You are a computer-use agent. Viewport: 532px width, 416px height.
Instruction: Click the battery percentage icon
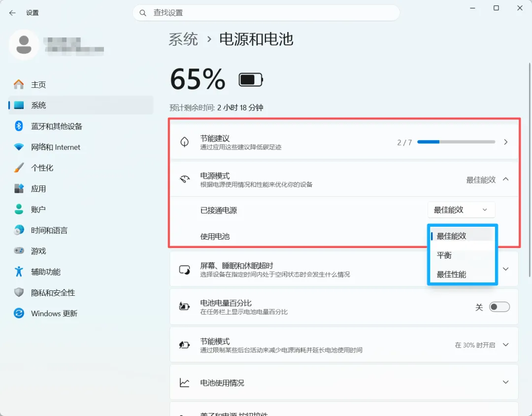tap(184, 306)
